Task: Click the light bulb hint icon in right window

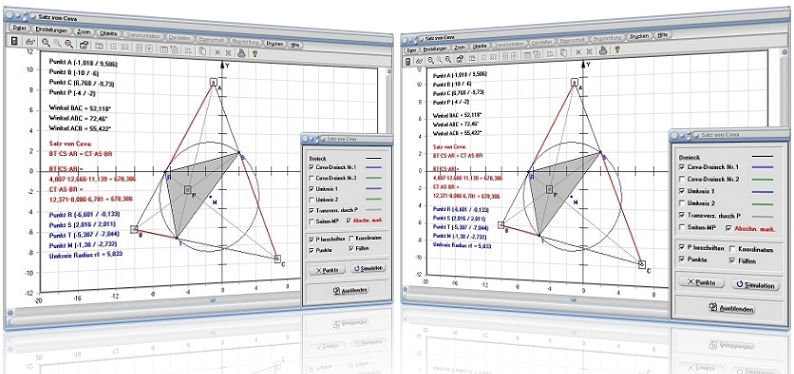Action: click(x=617, y=49)
